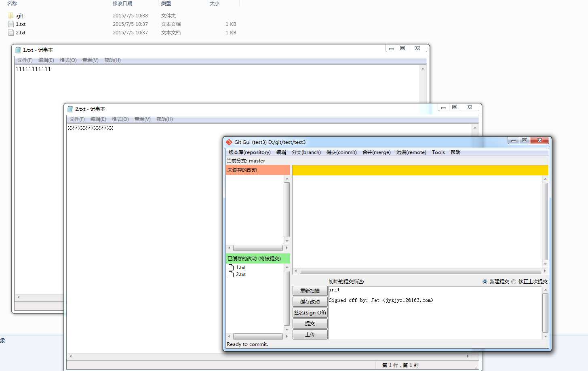Click the 重新扫描 button
This screenshot has height=371, width=588.
(310, 291)
